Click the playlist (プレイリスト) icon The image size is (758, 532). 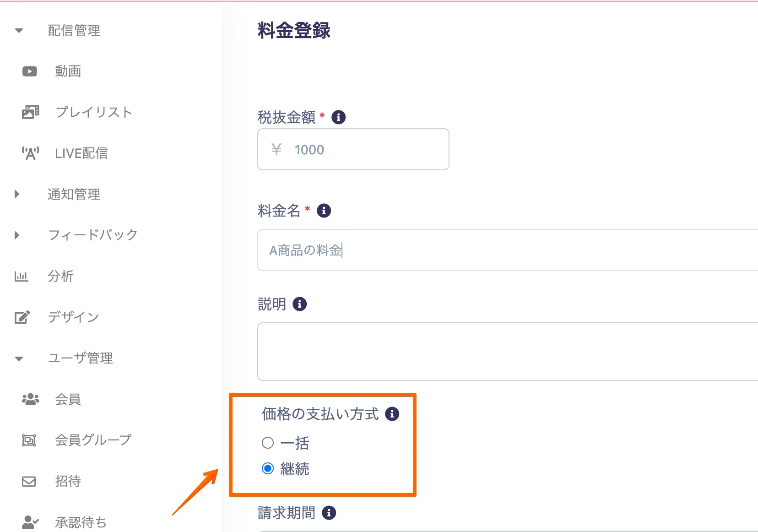coord(30,112)
